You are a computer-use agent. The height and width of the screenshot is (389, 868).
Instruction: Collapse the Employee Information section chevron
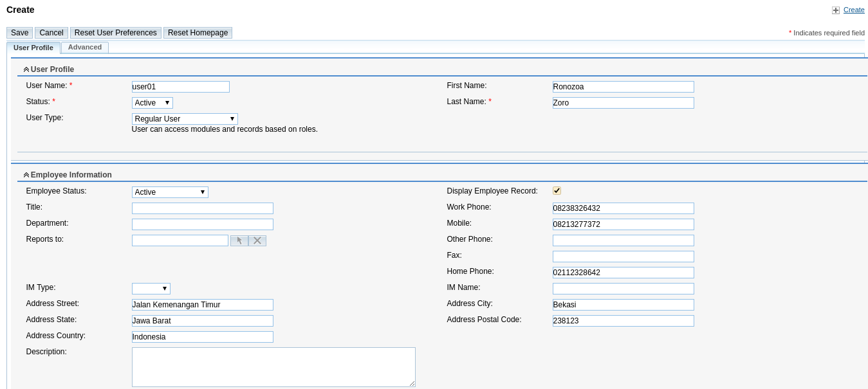pos(26,175)
